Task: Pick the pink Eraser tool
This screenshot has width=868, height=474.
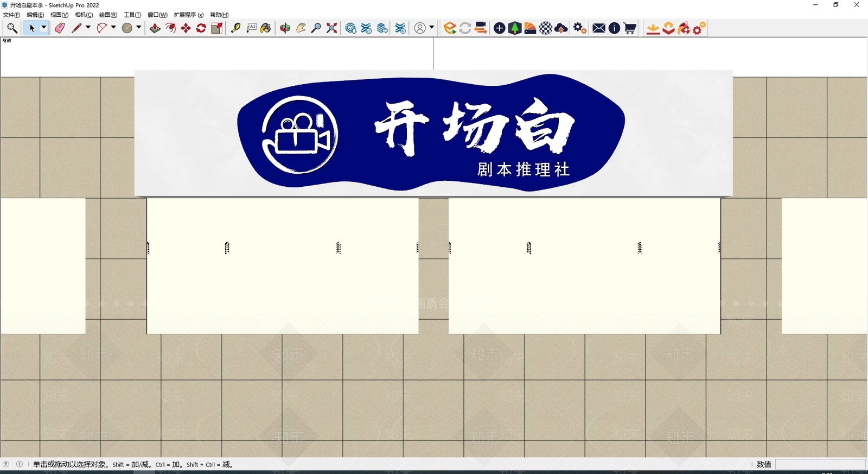Action: pos(60,28)
